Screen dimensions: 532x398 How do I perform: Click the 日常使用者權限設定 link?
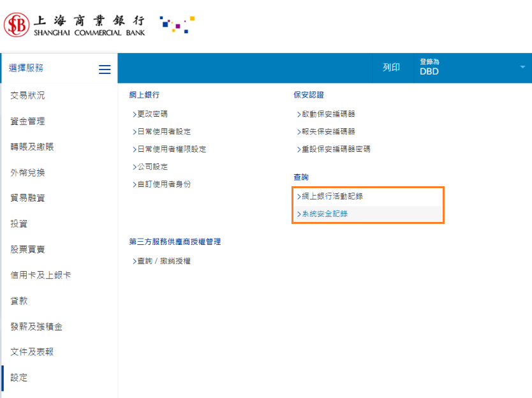tap(171, 149)
